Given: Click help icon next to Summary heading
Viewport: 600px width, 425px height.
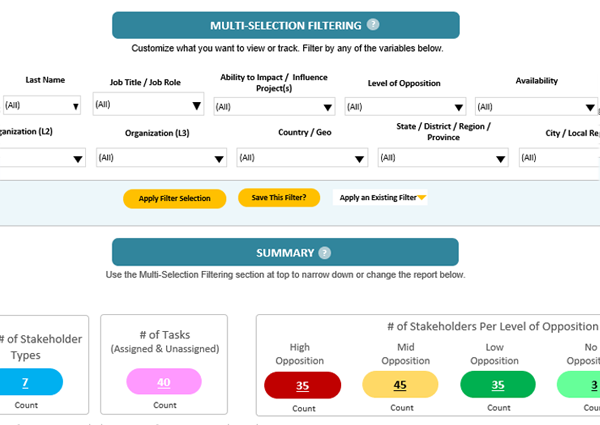Looking at the screenshot, I should 324,253.
